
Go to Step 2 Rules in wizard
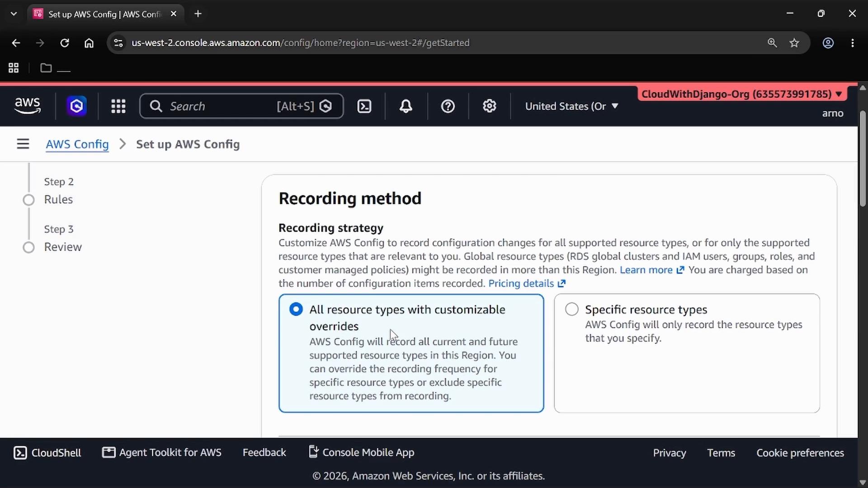pos(58,199)
